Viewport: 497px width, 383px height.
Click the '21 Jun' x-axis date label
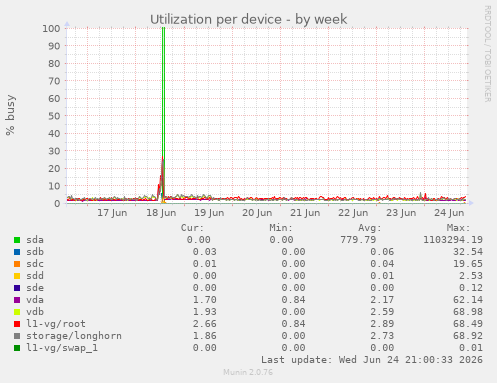point(305,213)
